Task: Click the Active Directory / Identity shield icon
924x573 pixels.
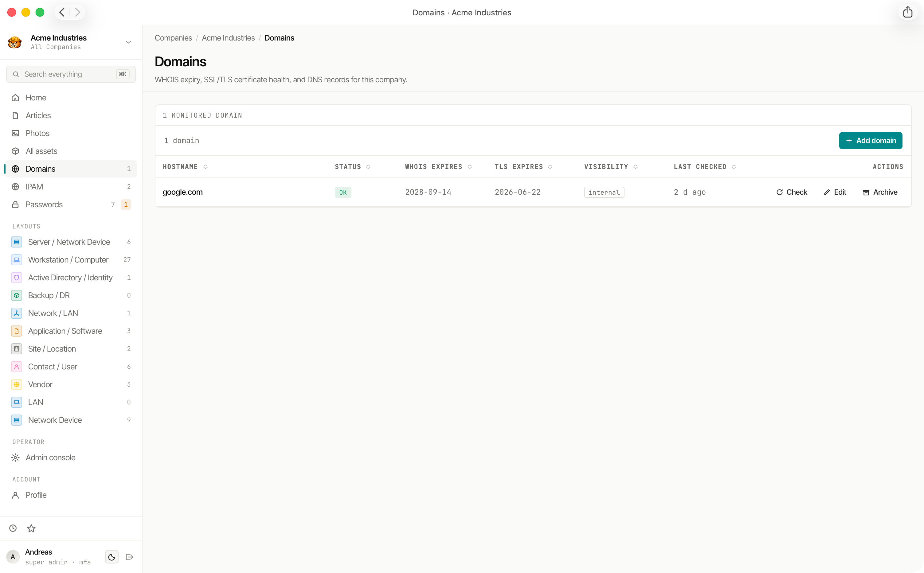Action: coord(17,278)
